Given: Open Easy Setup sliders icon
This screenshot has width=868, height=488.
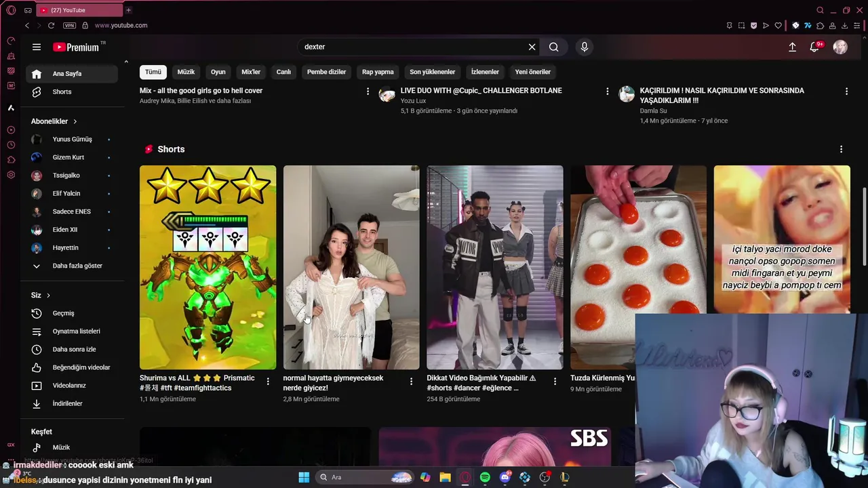Looking at the screenshot, I should (x=856, y=26).
